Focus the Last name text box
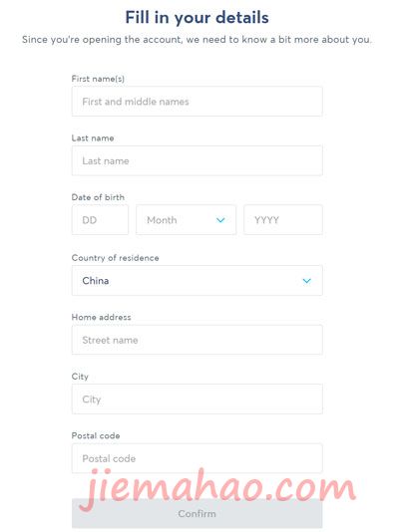This screenshot has width=399, height=532. click(197, 160)
